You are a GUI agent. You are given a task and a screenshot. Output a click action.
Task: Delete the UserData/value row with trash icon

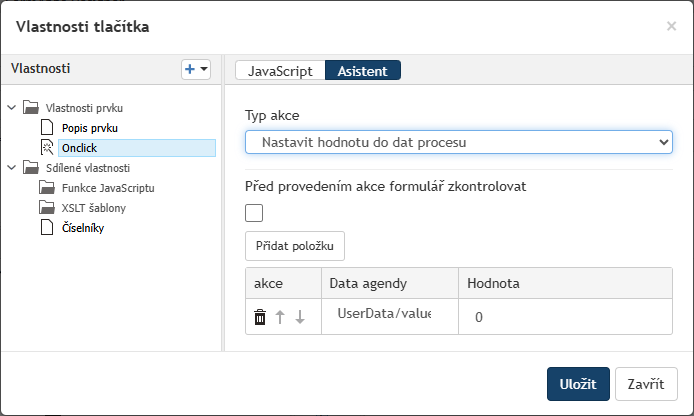pos(260,317)
